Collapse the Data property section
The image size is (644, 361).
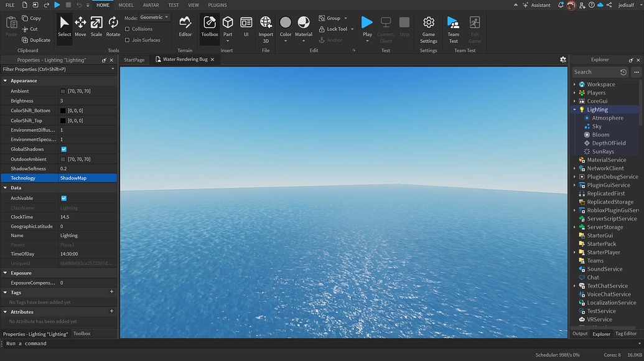6,188
